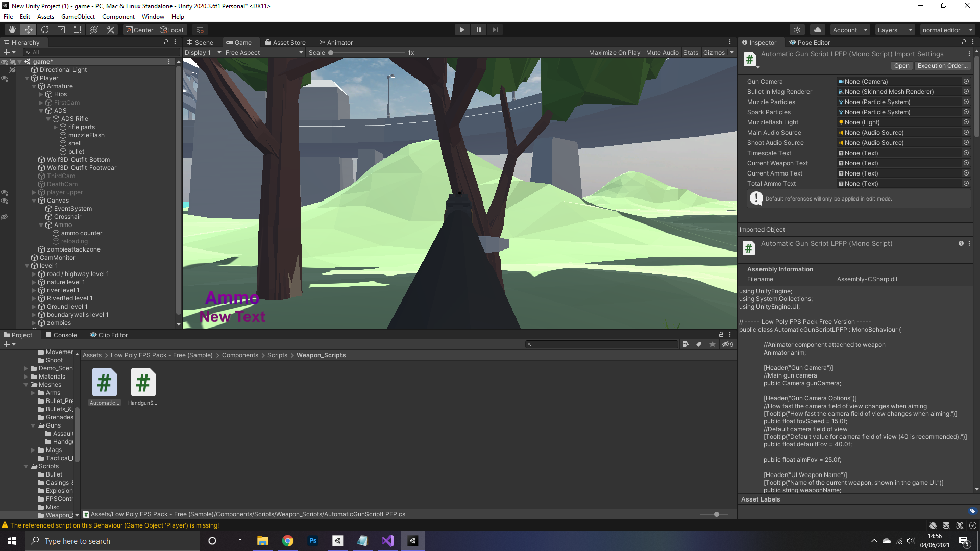
Task: Click the object picker for Gun Camera
Action: point(966,81)
